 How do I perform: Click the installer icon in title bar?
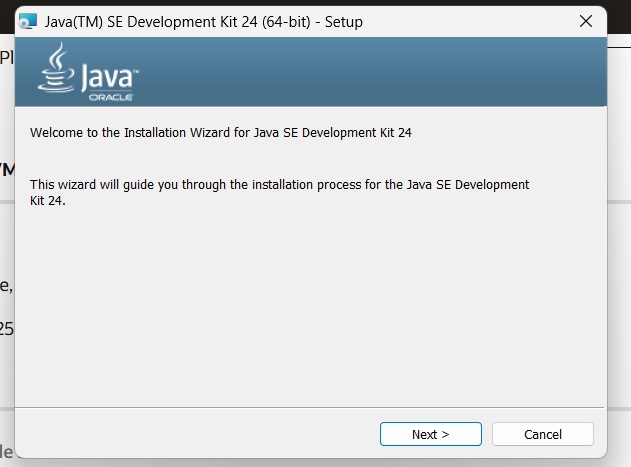(x=28, y=21)
